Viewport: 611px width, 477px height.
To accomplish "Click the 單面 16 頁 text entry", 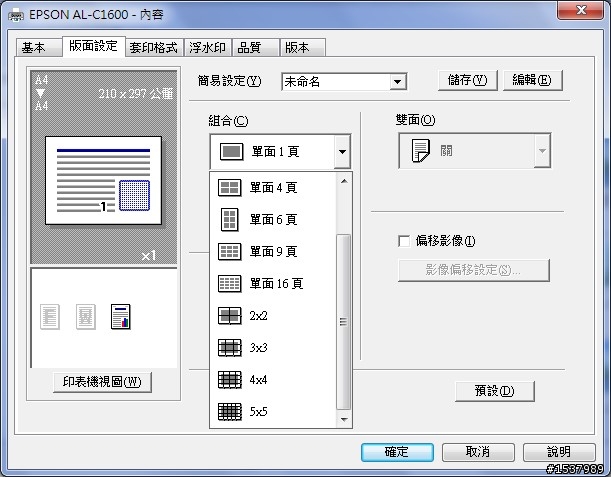I will [x=277, y=284].
